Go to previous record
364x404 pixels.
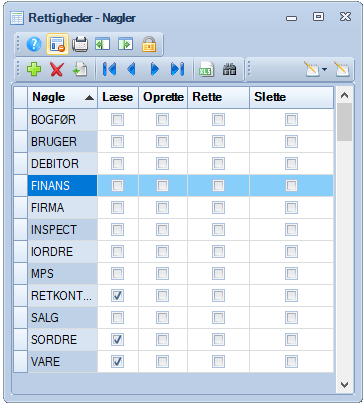[132, 69]
